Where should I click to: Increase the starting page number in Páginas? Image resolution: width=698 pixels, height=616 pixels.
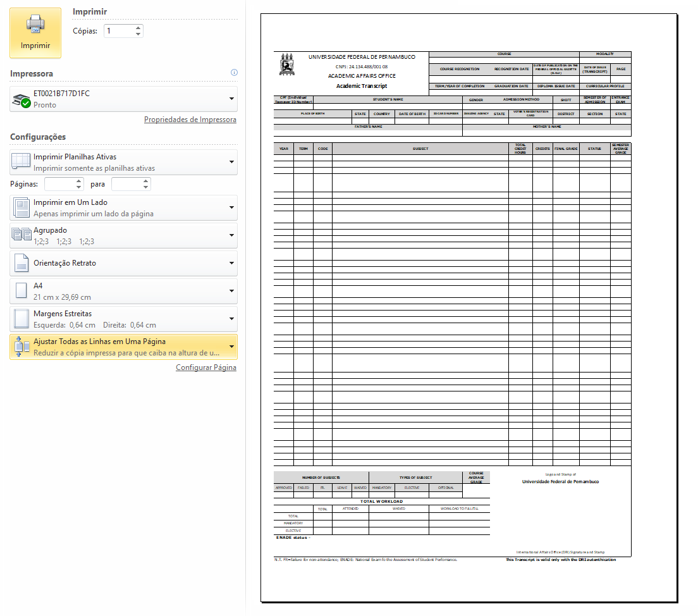[x=79, y=181]
